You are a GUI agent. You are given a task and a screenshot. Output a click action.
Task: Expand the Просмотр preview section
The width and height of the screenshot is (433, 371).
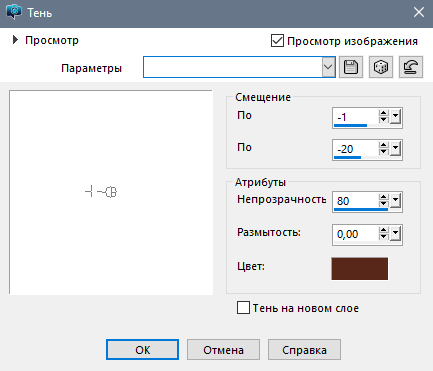15,40
